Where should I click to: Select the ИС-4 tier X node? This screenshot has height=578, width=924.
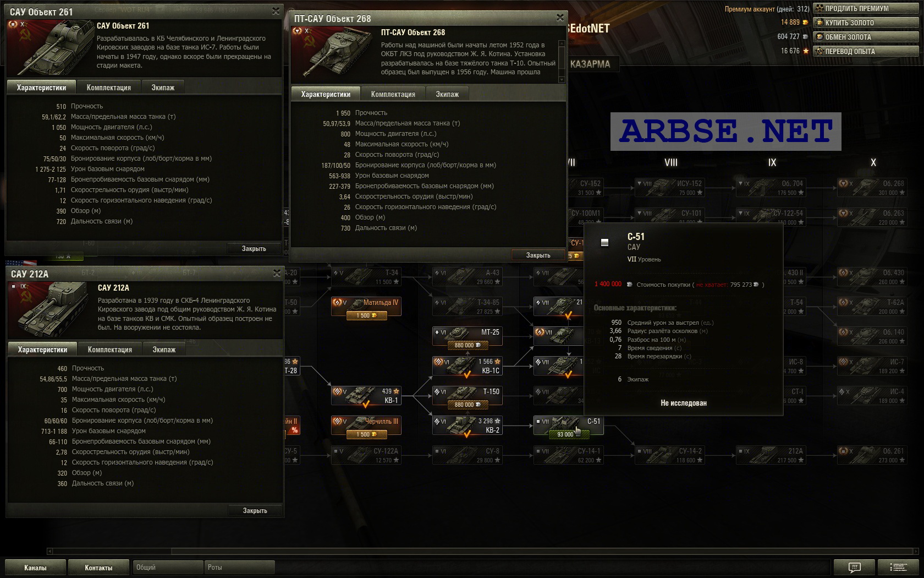tap(872, 396)
